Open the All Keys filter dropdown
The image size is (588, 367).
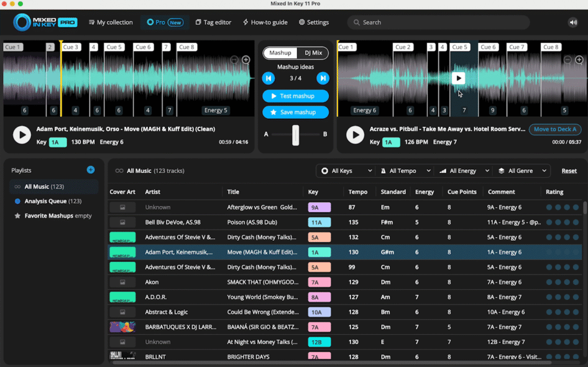pos(346,171)
